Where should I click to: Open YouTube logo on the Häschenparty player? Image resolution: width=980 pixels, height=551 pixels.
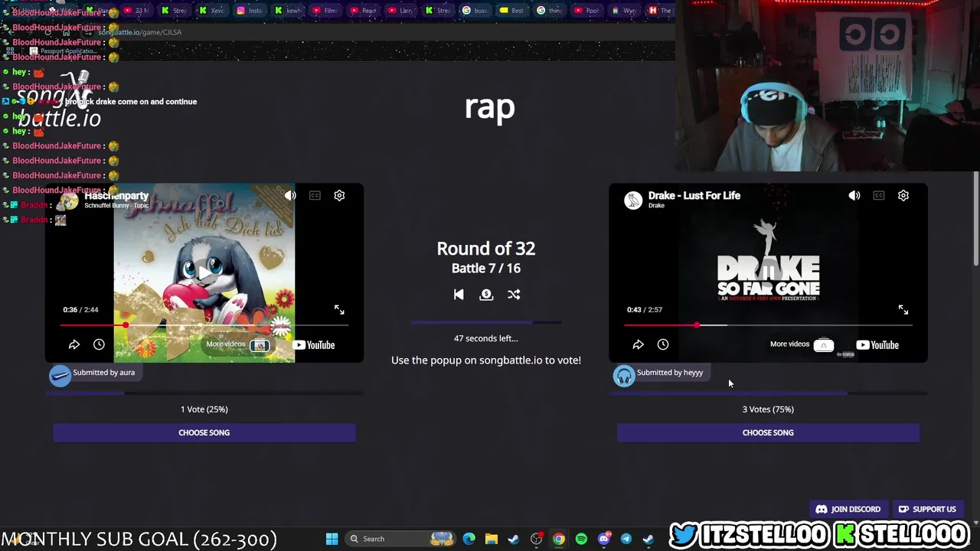pyautogui.click(x=314, y=344)
